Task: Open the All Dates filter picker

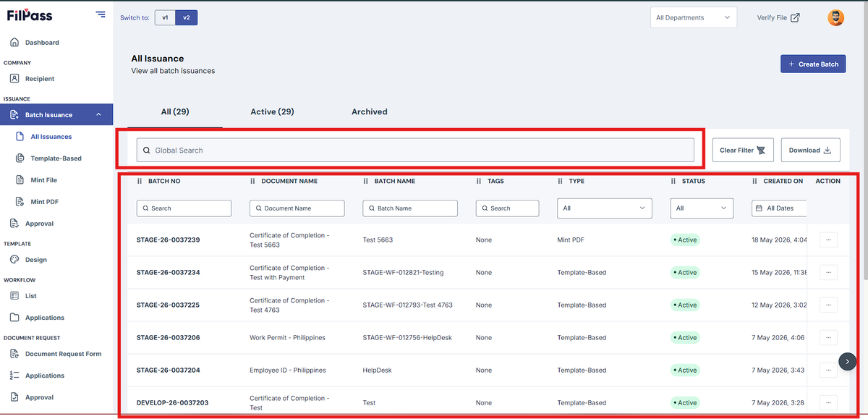Action: click(779, 208)
